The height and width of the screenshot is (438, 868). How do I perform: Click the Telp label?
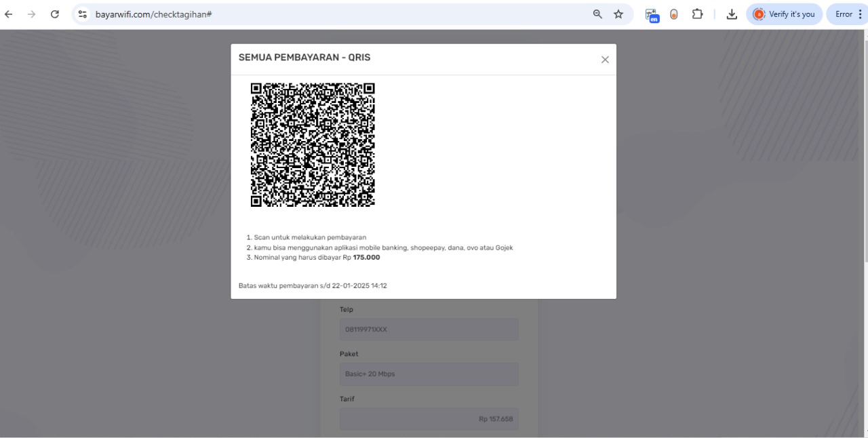coord(347,310)
